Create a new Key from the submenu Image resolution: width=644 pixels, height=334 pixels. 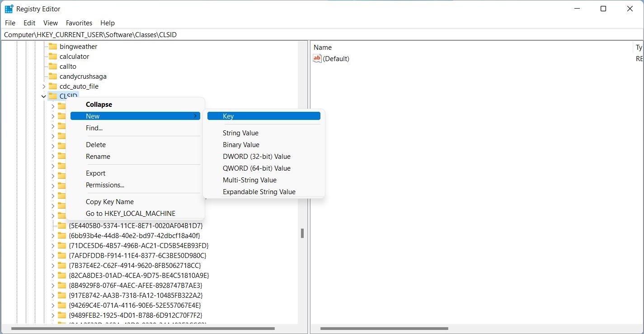click(264, 116)
